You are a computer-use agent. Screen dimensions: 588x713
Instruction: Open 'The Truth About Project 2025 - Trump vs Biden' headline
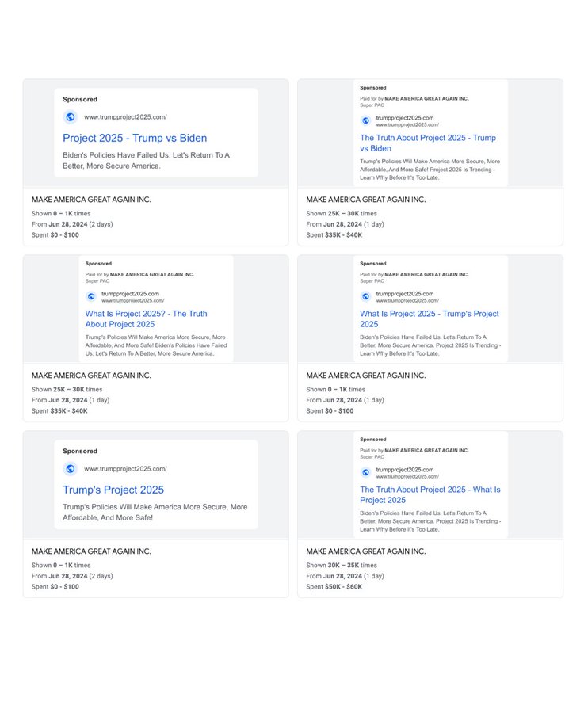428,143
